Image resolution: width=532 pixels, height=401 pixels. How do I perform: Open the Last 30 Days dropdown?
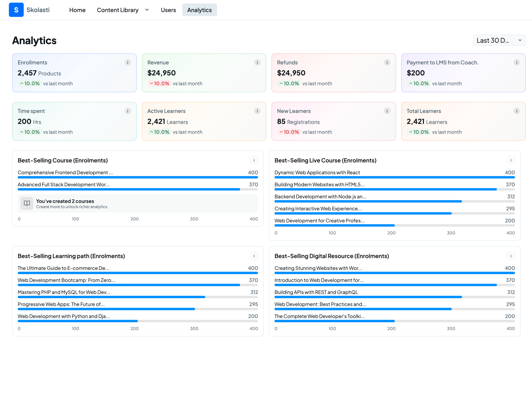tap(499, 40)
